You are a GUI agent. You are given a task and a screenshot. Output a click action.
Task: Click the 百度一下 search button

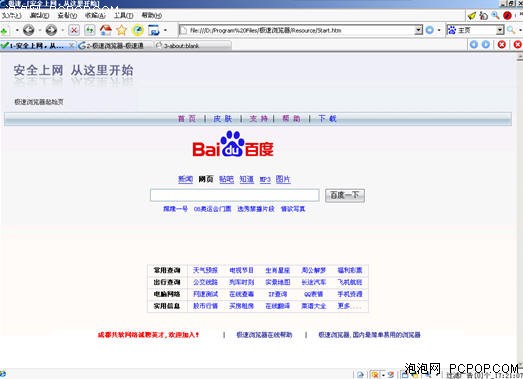coord(345,195)
